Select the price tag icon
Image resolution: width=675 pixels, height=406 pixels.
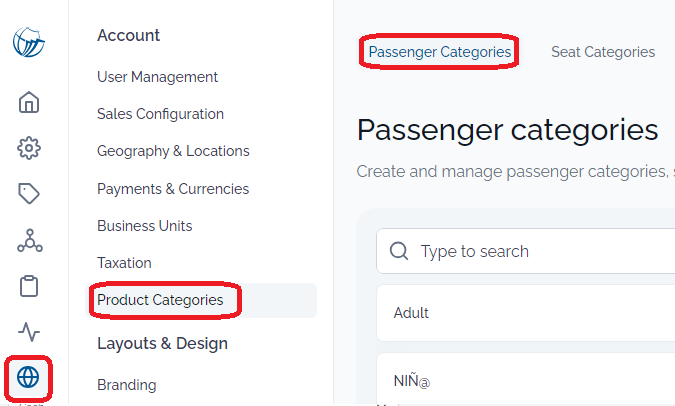(x=29, y=194)
